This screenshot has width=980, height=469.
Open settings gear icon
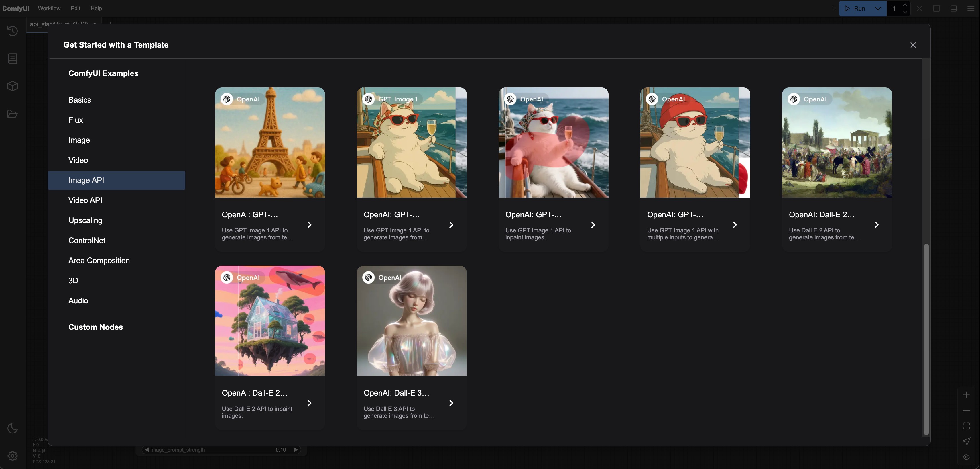click(x=13, y=456)
